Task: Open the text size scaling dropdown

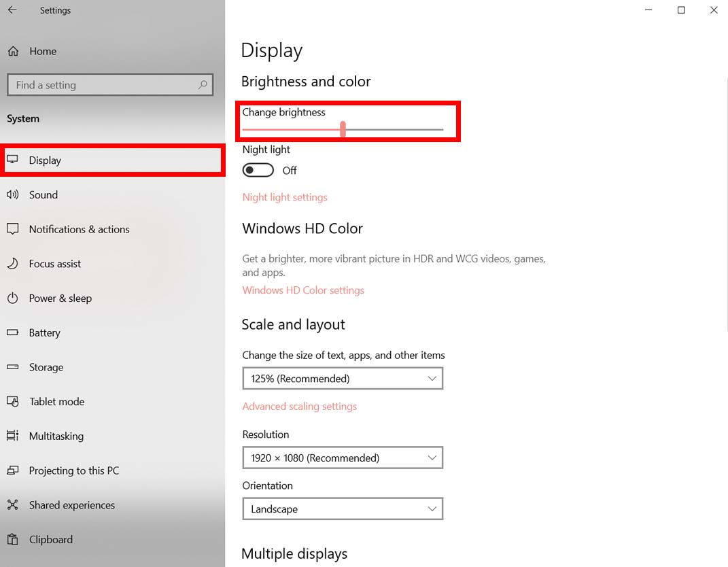Action: coord(343,378)
